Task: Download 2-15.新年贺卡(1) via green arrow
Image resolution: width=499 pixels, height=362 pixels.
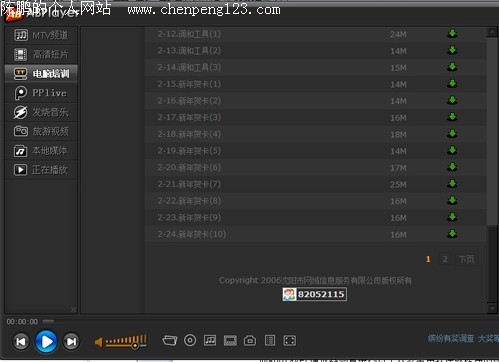Action: point(452,84)
